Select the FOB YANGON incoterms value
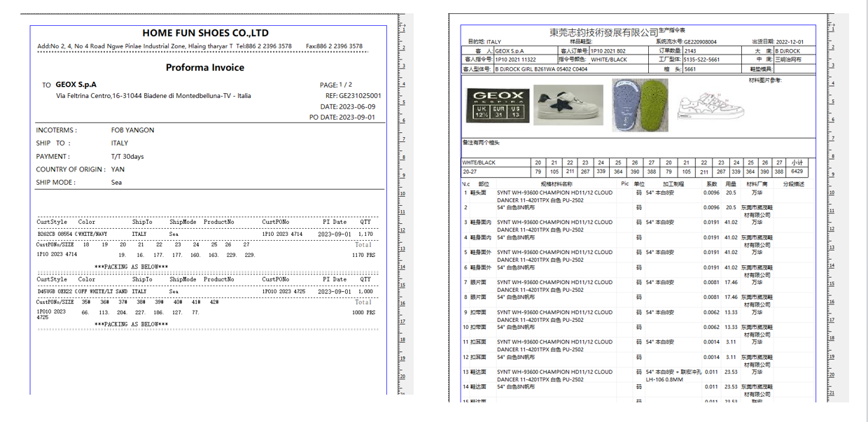 click(x=132, y=130)
